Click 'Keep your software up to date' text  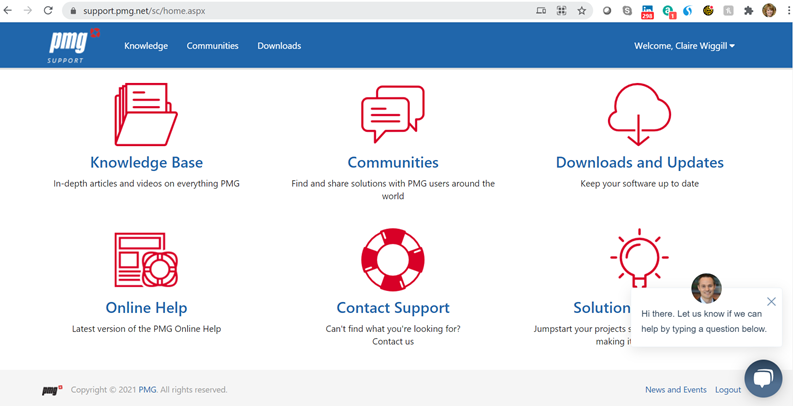[640, 184]
